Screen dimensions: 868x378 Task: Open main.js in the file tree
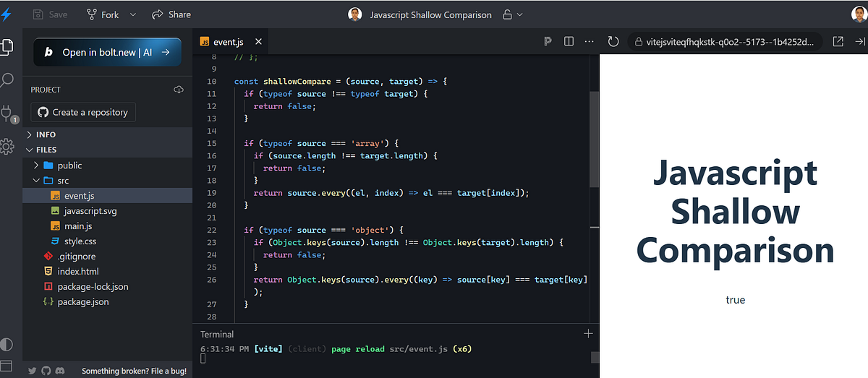pos(107,225)
